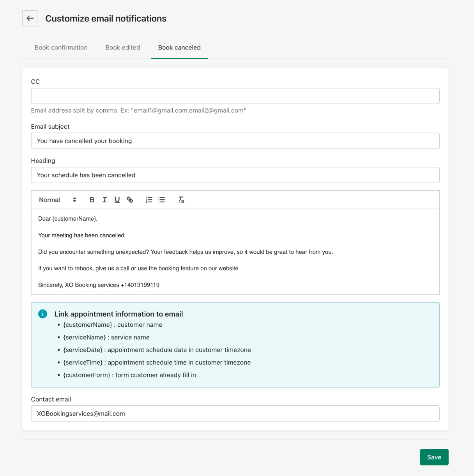Click the Heading text field
Viewport: 474px width, 476px height.
coord(235,175)
